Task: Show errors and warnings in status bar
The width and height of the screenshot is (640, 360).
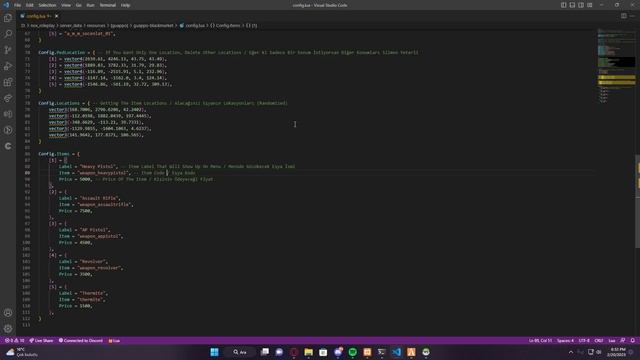Action: 14,340
